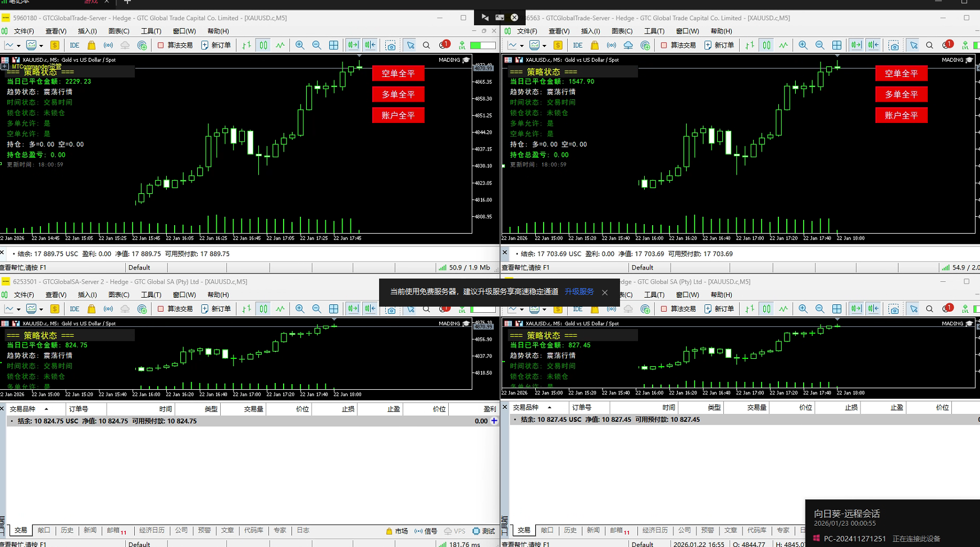
Task: Zoom out chart in bottom-right window toolbar
Action: click(820, 309)
